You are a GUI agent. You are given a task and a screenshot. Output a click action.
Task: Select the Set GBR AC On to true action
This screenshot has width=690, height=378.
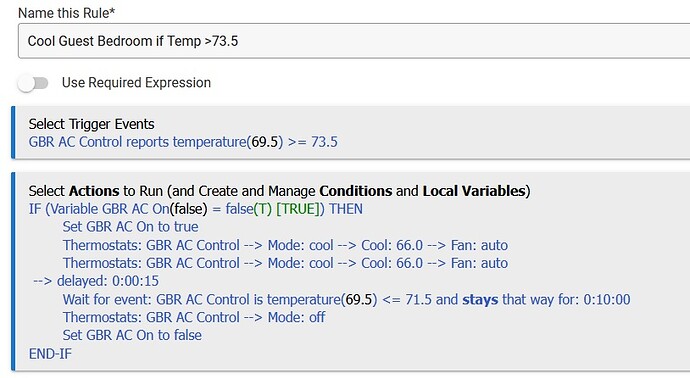point(130,227)
